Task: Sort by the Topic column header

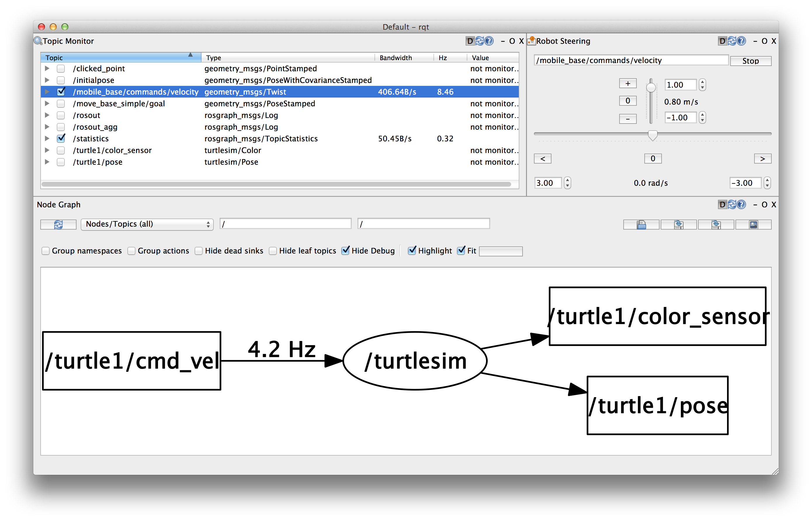Action: (121, 58)
